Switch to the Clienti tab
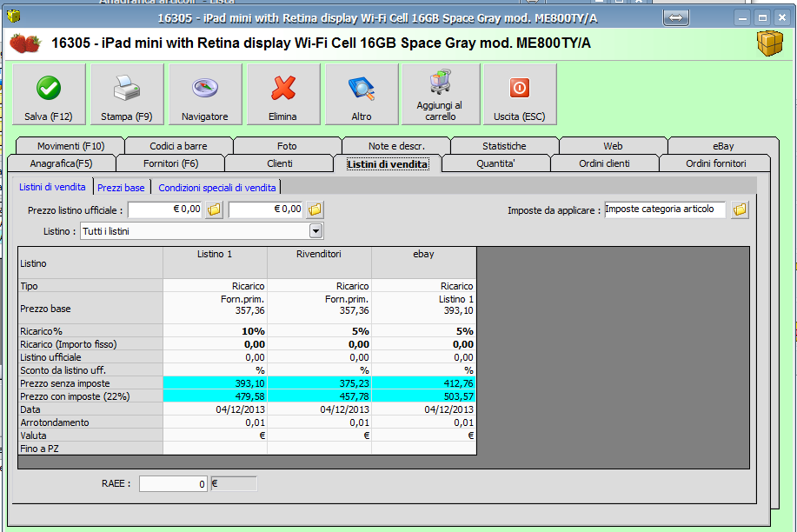The width and height of the screenshot is (797, 532). click(280, 163)
